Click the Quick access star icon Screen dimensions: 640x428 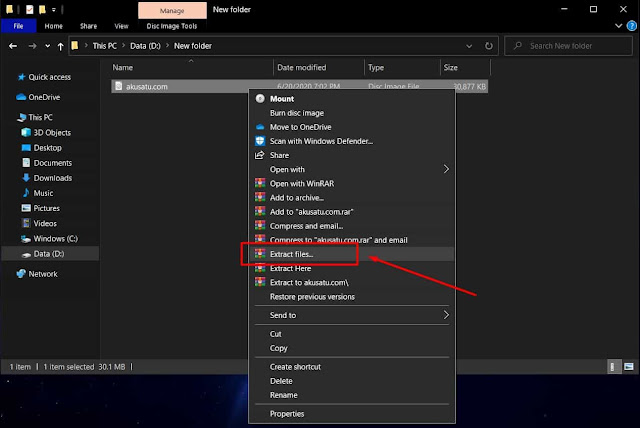[21, 77]
